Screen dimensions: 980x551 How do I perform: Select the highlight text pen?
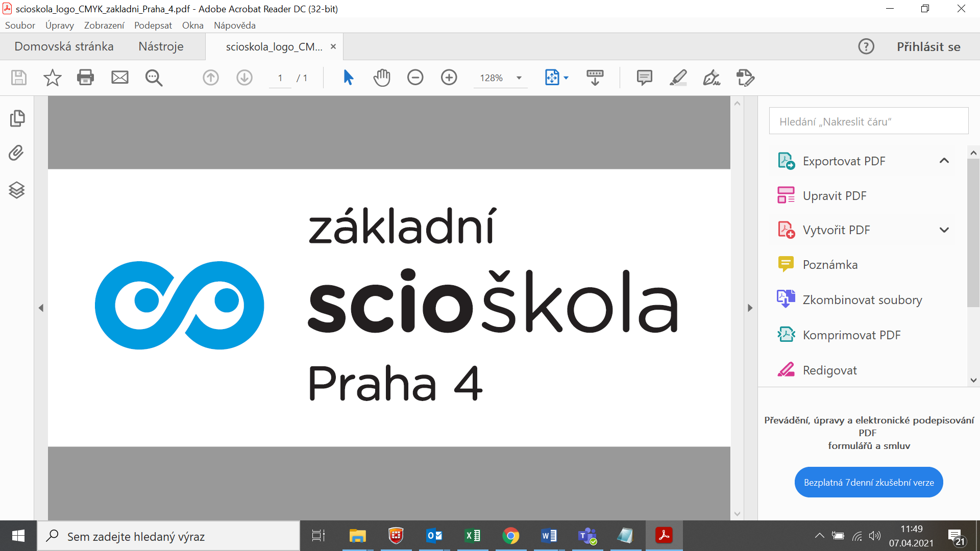678,78
